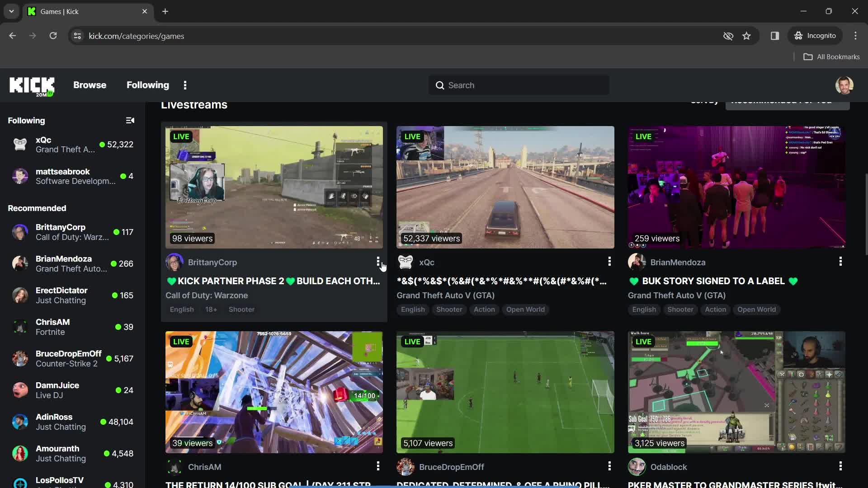This screenshot has height=488, width=868.
Task: Open Odablock's stream thumbnail
Action: (x=736, y=392)
